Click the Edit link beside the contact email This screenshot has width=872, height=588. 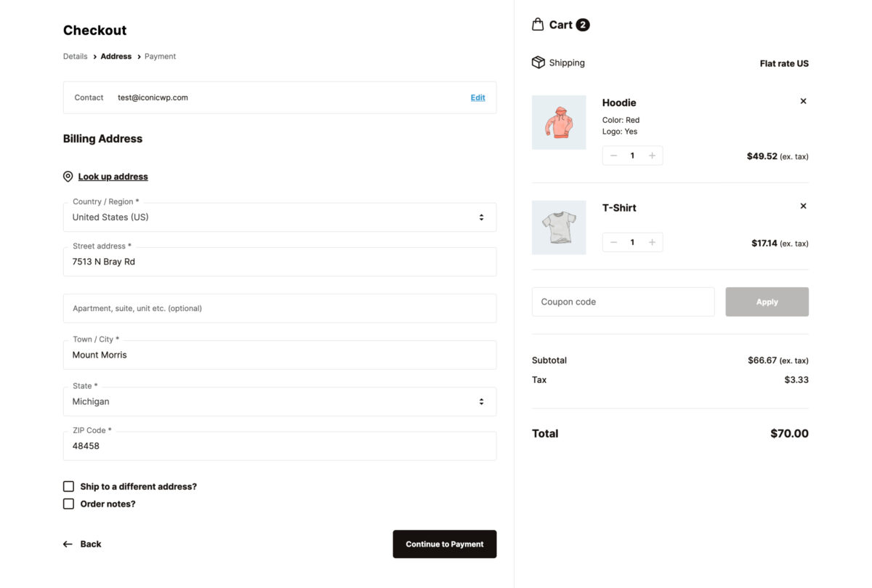[x=477, y=97]
